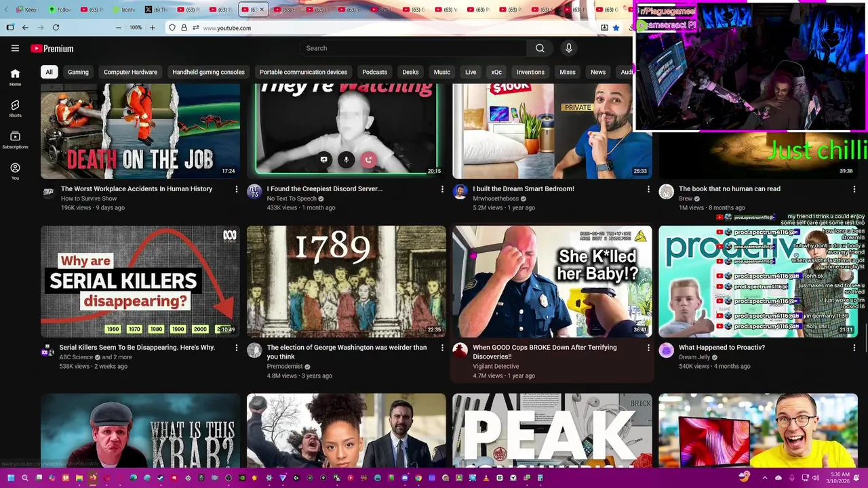Zoom out with the minus button
This screenshot has width=868, height=488.
pos(118,28)
